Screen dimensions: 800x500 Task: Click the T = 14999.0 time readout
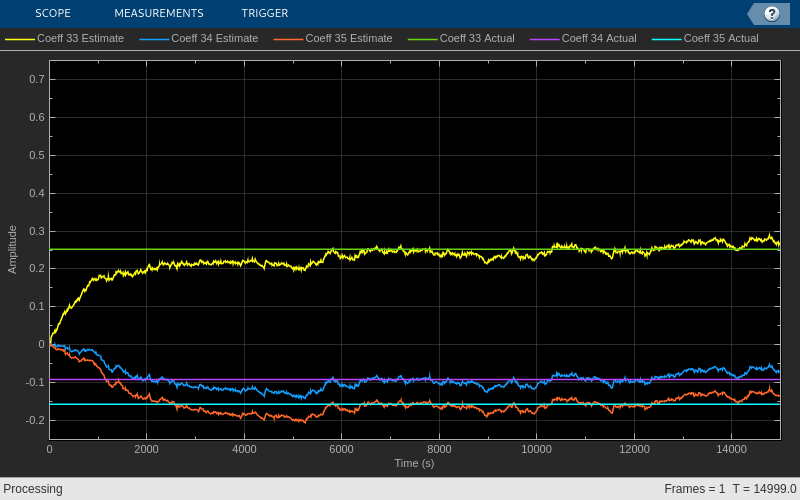764,489
